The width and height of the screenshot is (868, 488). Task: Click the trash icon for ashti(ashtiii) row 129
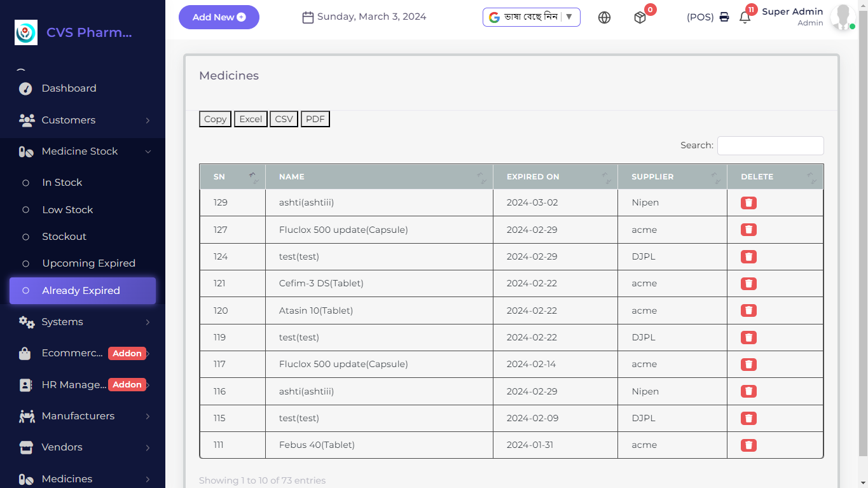click(x=748, y=203)
